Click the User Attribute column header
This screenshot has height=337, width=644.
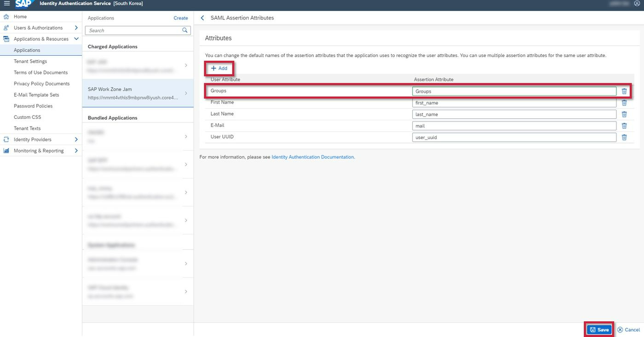[x=225, y=80]
